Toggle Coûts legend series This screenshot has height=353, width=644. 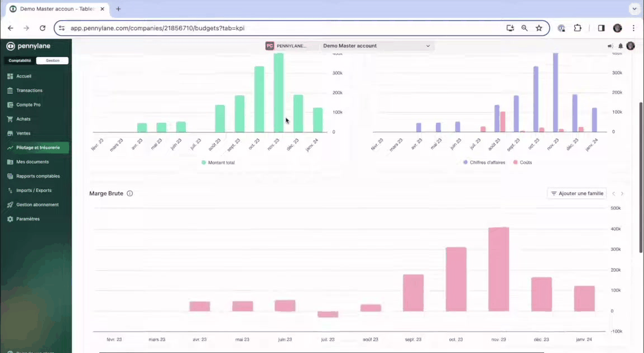point(522,162)
